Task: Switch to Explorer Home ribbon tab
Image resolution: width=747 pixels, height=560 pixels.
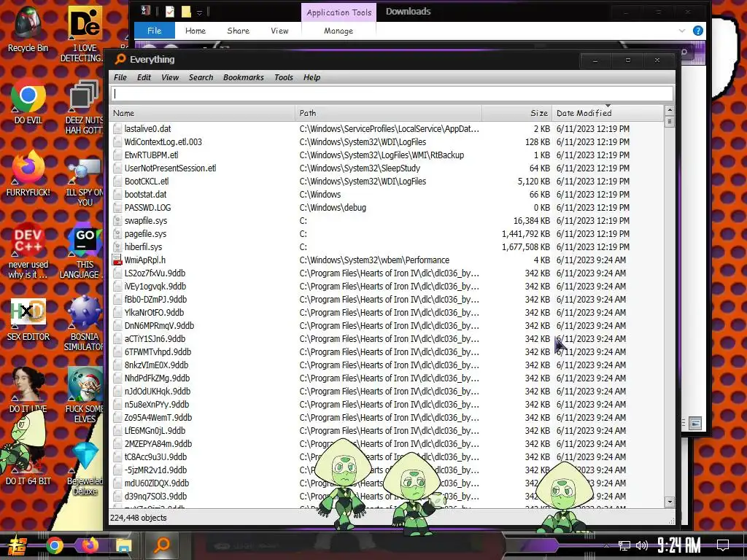Action: click(196, 31)
